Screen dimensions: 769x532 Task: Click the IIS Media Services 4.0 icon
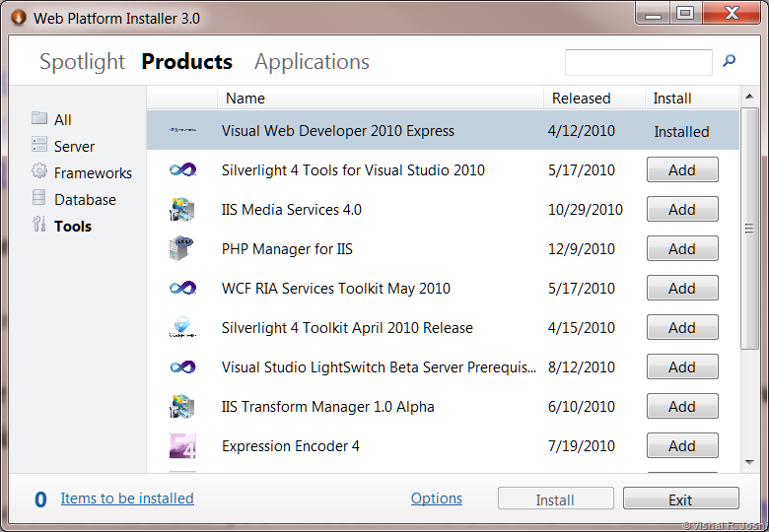coord(182,210)
